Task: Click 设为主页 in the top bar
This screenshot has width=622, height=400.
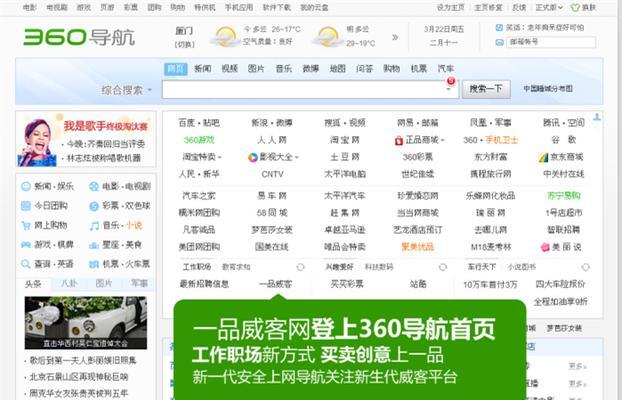Action: (x=450, y=8)
